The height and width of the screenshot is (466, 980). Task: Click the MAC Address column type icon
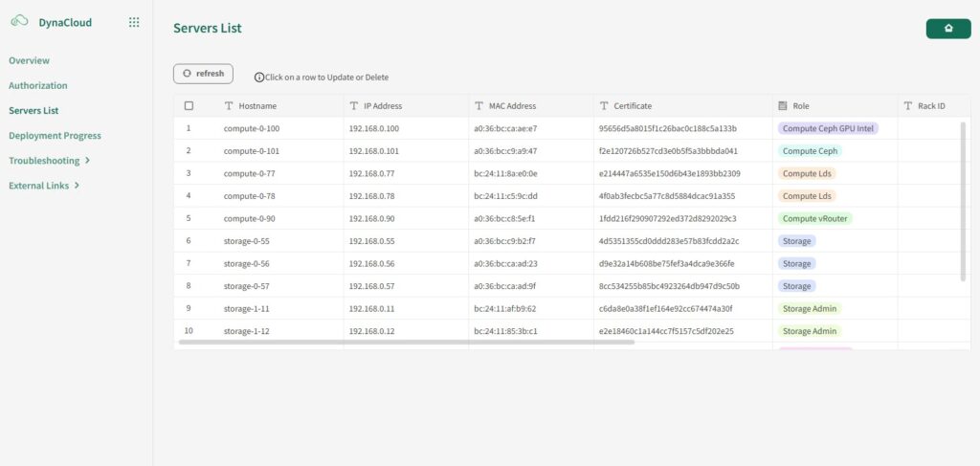[479, 106]
